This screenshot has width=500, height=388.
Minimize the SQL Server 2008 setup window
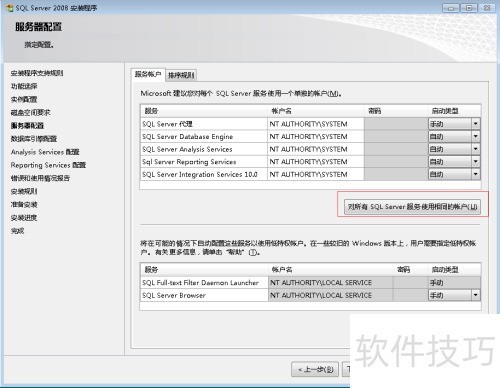pos(451,8)
